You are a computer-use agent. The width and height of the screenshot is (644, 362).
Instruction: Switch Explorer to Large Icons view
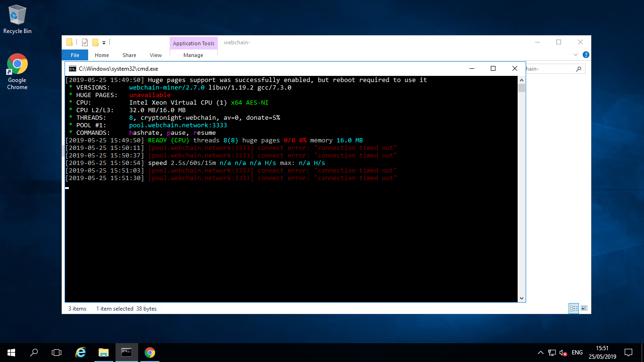[584, 309]
